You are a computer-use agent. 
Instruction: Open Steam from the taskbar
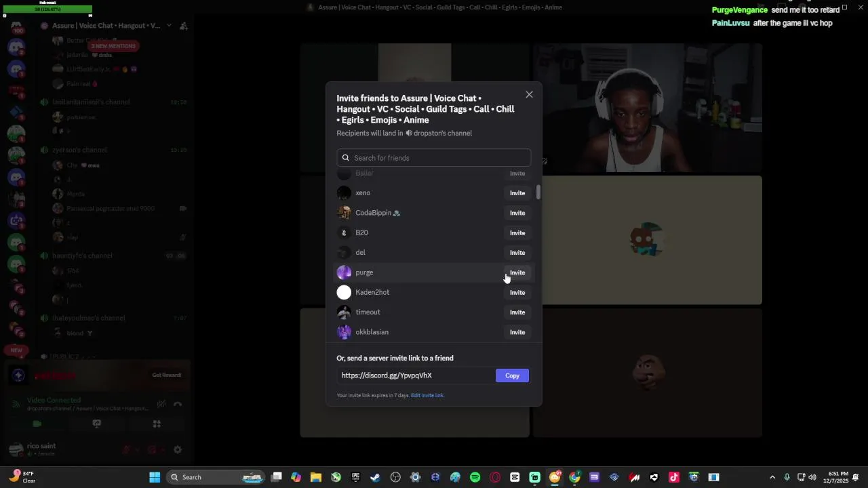(x=375, y=477)
